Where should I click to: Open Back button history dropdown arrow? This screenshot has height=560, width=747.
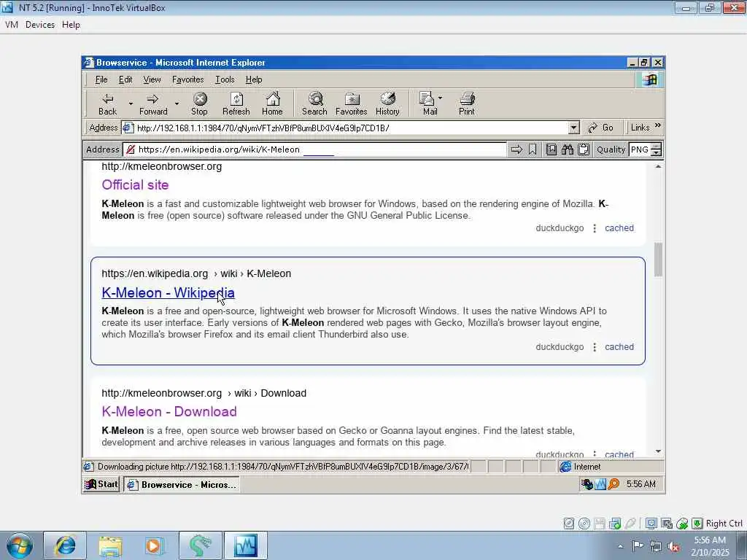coord(131,104)
